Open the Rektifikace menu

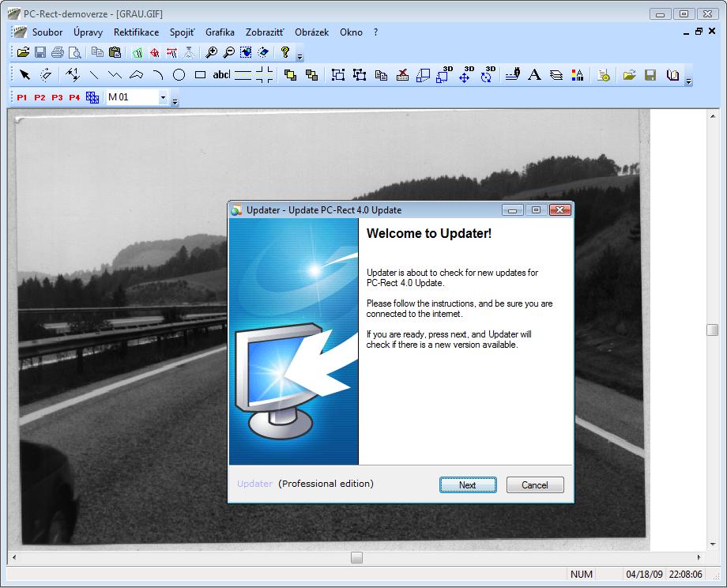click(x=136, y=32)
